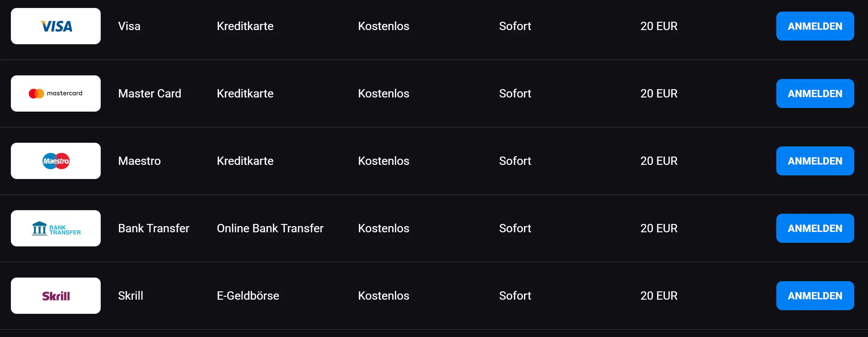Click the Mastercard logo icon
The image size is (868, 337).
pos(56,93)
